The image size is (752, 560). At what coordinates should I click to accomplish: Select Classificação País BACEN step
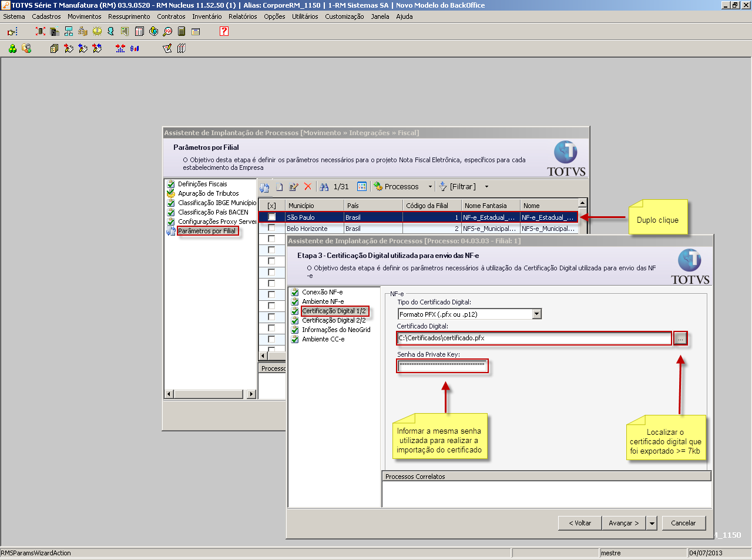click(213, 212)
